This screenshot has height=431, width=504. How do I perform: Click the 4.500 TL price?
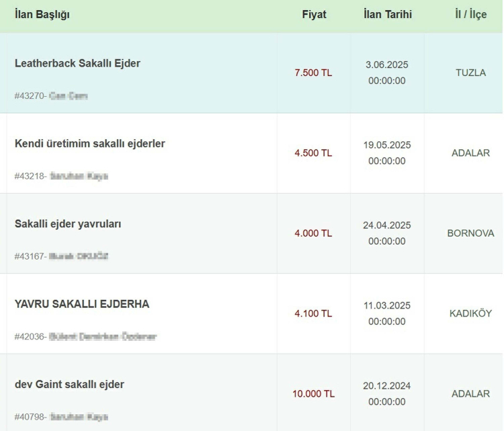pos(313,153)
